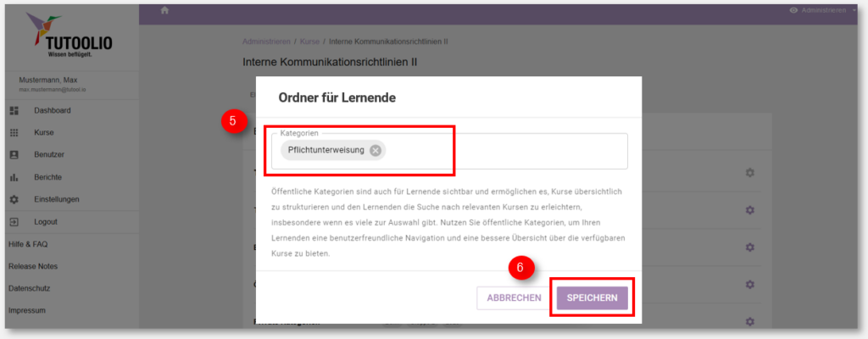Save with the SPEICHERN button
The width and height of the screenshot is (868, 339).
coord(592,298)
